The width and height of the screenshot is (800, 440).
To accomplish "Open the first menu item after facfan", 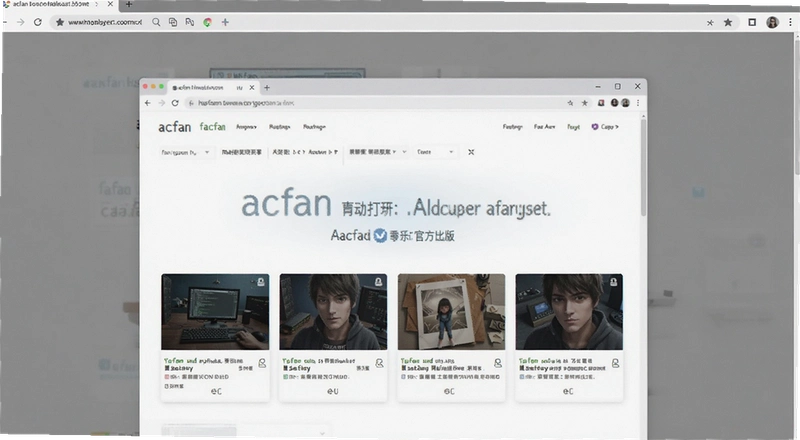I will (x=246, y=127).
